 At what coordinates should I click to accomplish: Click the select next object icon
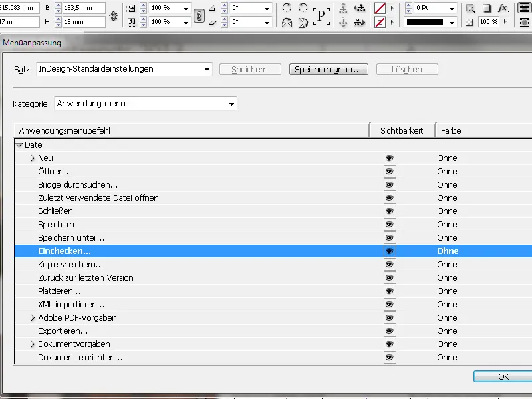point(359,23)
